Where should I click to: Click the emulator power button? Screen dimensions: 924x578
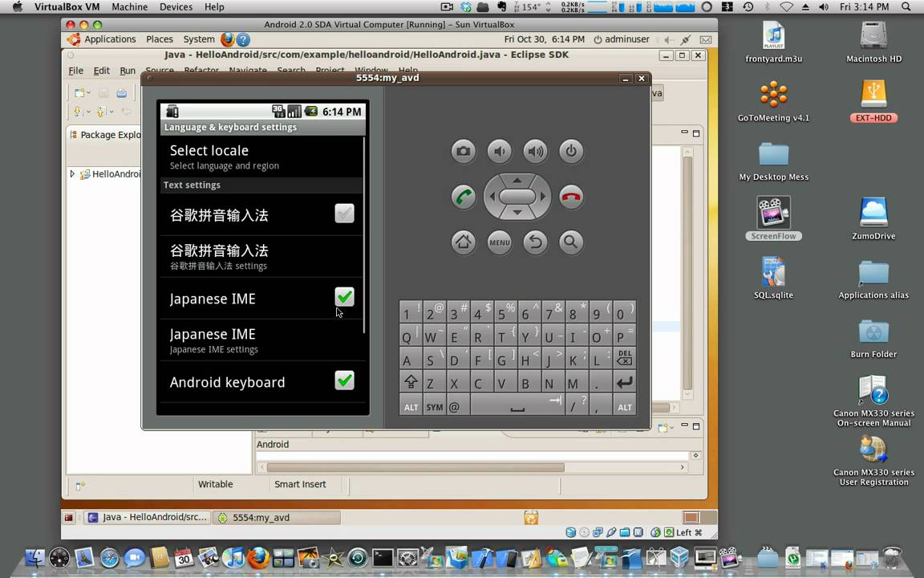(571, 151)
